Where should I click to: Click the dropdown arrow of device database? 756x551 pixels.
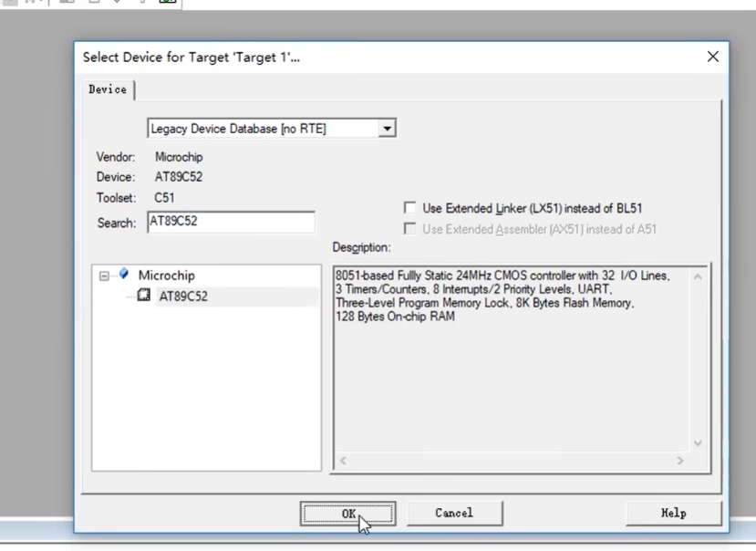[x=387, y=129]
